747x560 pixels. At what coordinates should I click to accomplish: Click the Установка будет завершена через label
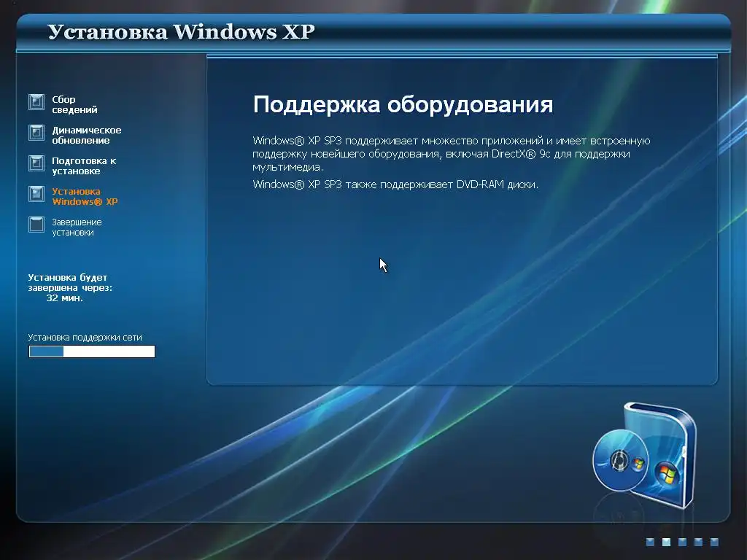tap(70, 282)
